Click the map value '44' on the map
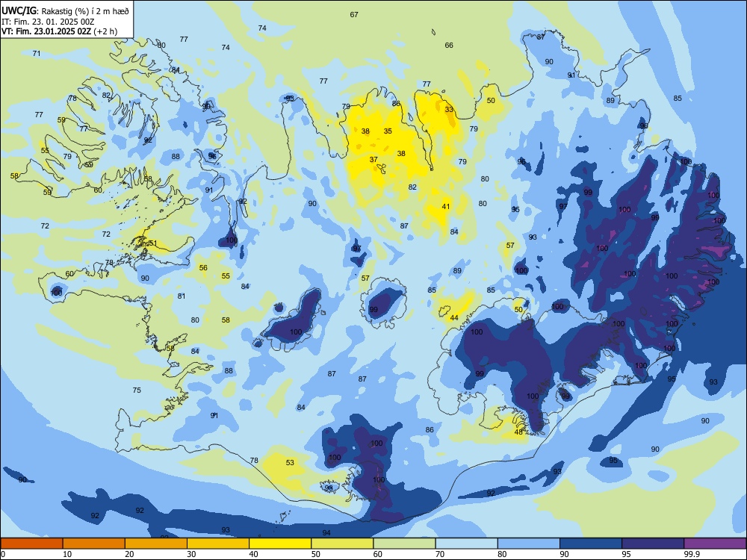The width and height of the screenshot is (747, 560). point(454,317)
